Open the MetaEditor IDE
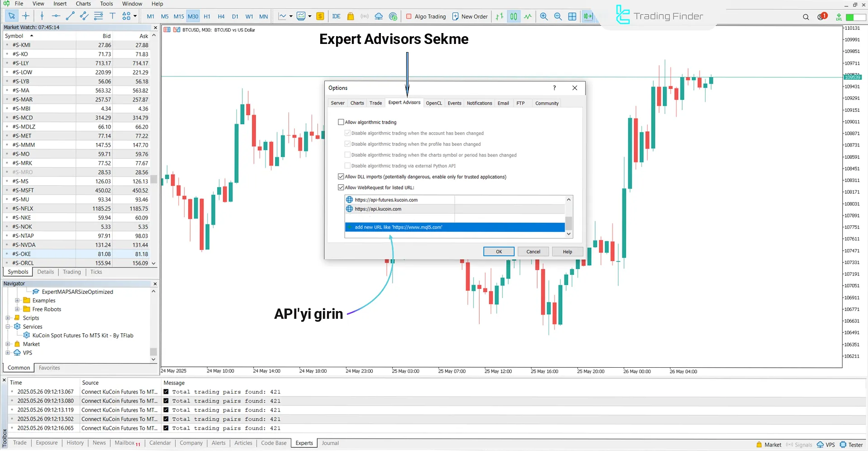Image resolution: width=868 pixels, height=451 pixels. point(336,16)
